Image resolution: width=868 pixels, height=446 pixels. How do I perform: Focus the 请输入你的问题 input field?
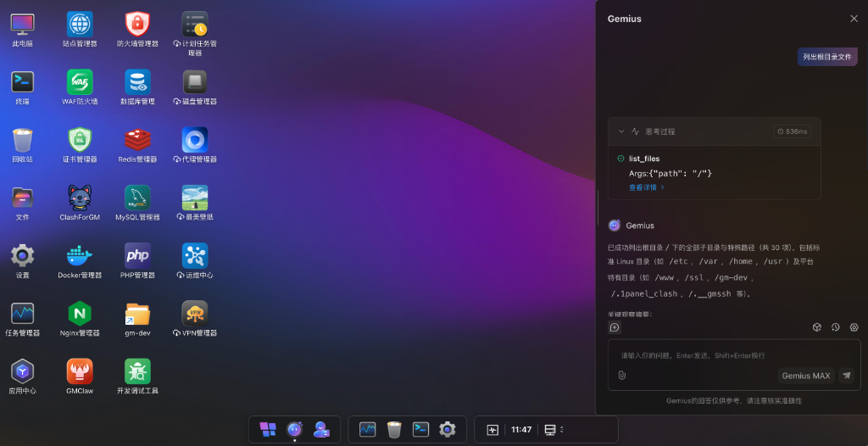coord(734,355)
